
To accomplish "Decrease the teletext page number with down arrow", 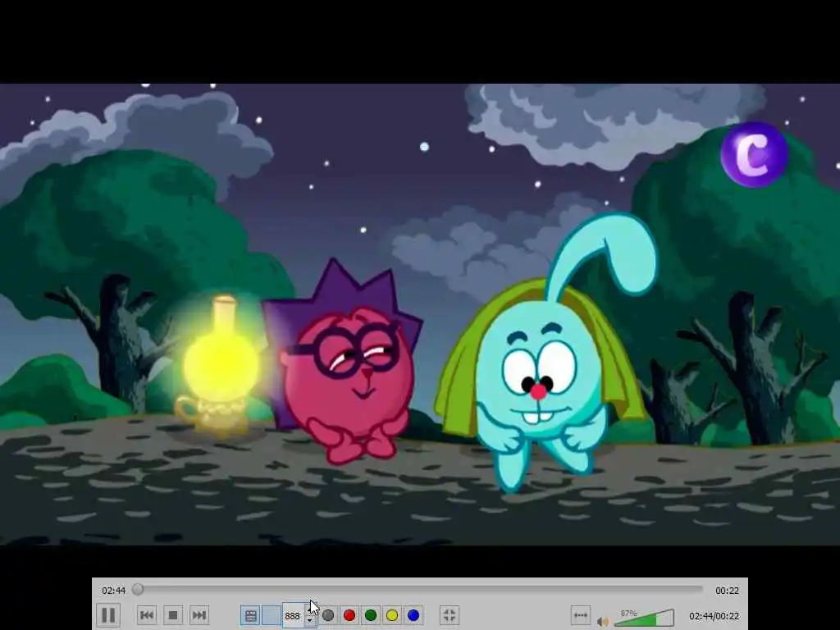I will (310, 621).
